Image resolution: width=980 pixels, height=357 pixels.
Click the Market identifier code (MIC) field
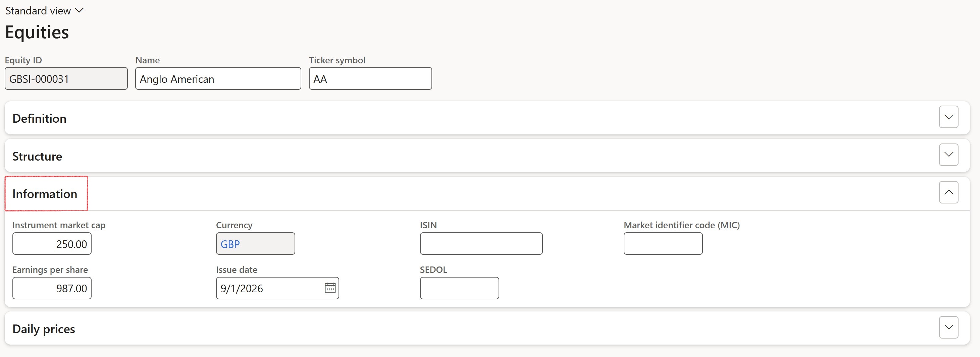(663, 244)
